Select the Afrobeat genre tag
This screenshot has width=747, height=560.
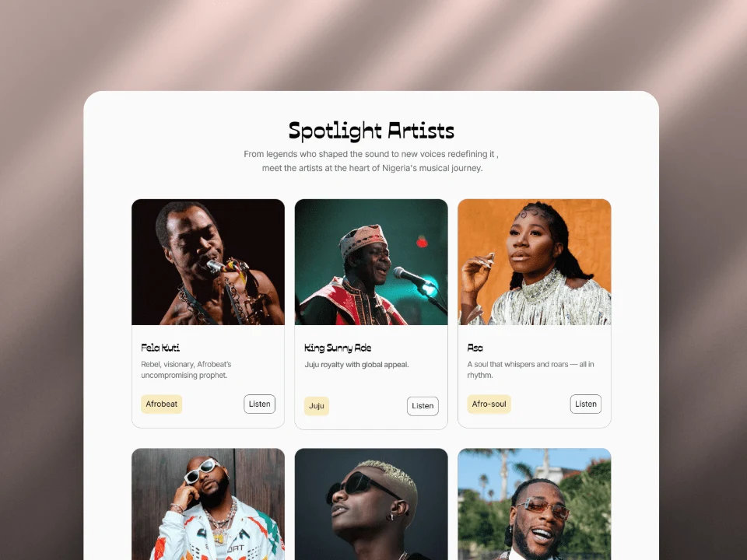coord(162,404)
